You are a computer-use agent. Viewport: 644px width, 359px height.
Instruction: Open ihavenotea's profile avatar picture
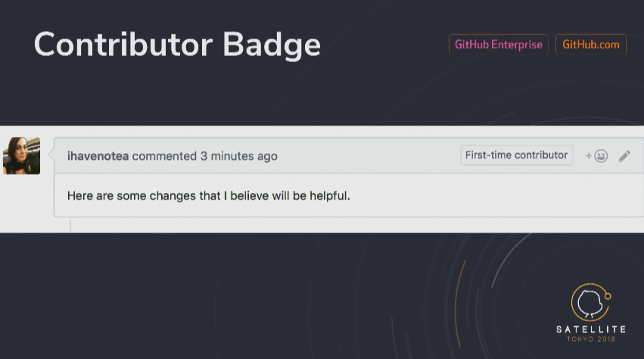21,156
